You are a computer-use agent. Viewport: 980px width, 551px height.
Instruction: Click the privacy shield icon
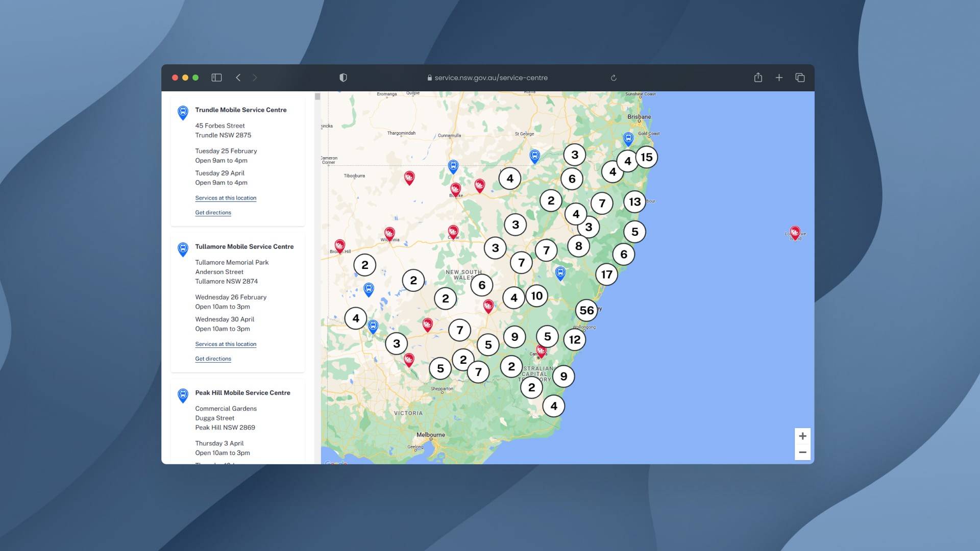[x=343, y=78]
